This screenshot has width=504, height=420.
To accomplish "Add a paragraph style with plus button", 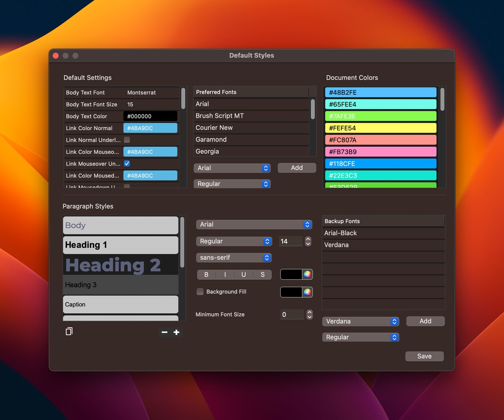I will [176, 332].
